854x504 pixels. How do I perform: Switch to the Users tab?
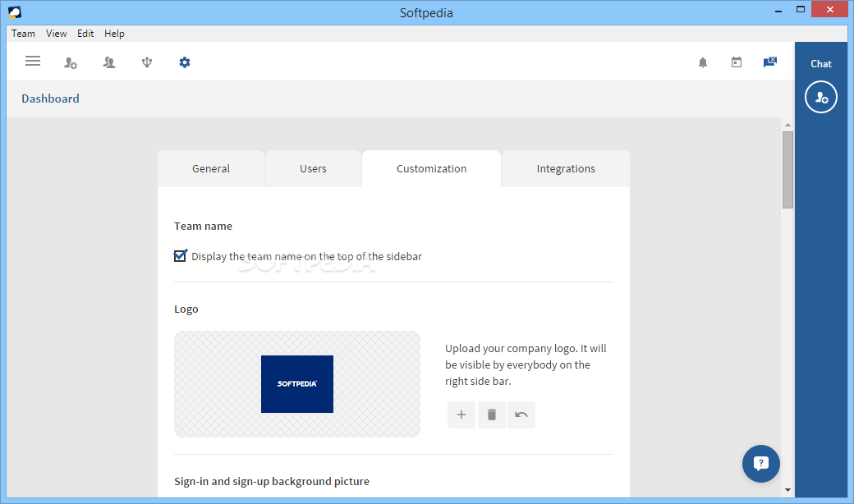313,169
